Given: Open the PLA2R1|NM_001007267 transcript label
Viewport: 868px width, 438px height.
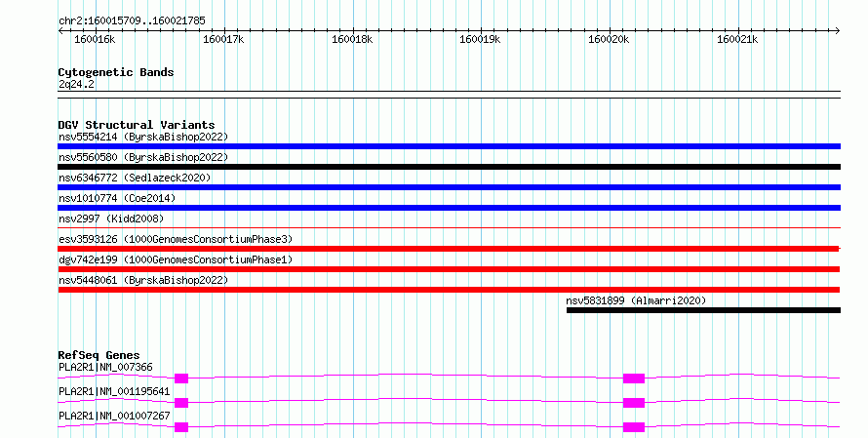Looking at the screenshot, I should [114, 416].
